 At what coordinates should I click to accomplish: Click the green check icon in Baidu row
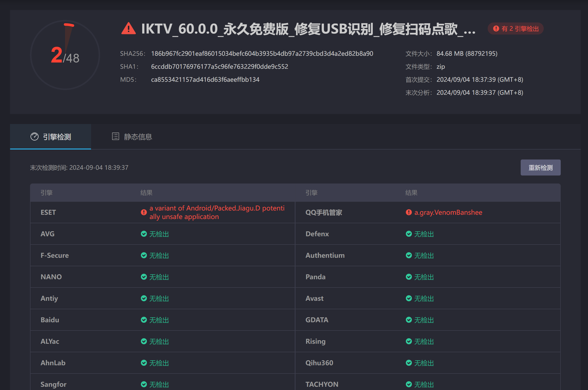144,320
